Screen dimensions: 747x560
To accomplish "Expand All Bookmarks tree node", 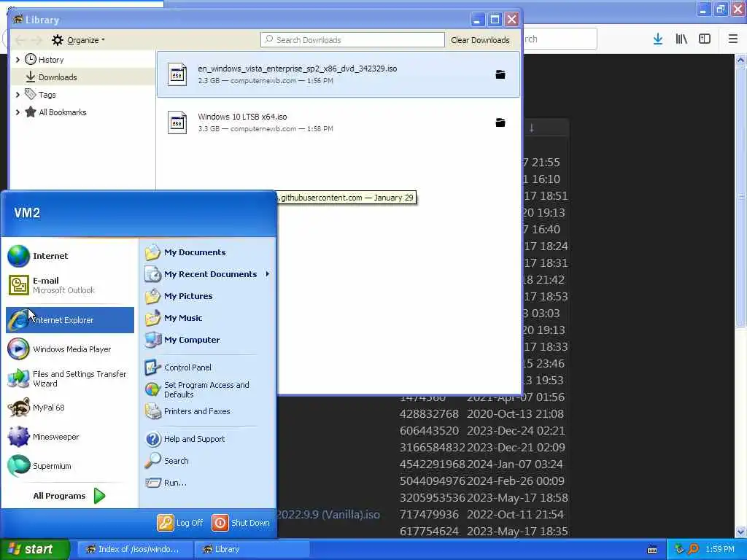I will click(x=18, y=112).
